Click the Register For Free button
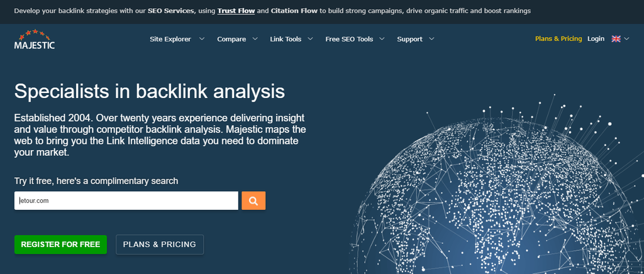 coord(60,244)
